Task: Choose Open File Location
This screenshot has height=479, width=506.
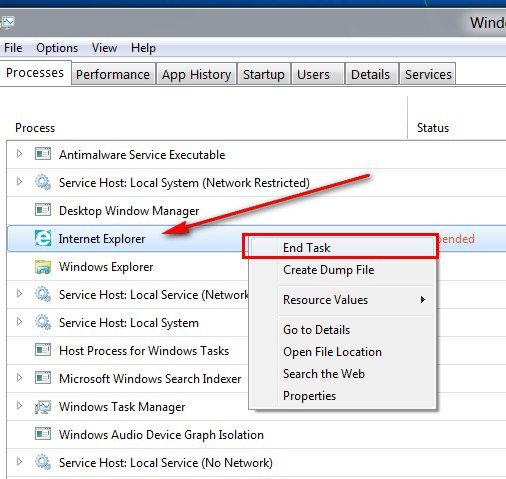Action: [x=342, y=352]
